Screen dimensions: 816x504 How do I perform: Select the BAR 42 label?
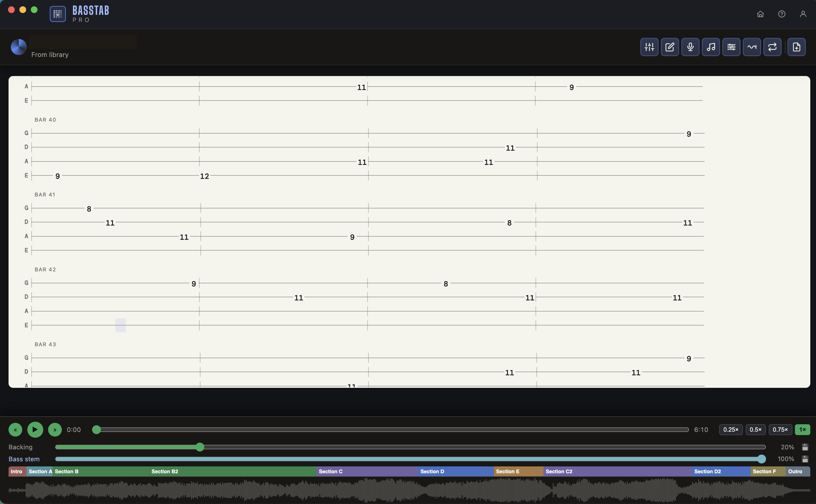(x=45, y=269)
